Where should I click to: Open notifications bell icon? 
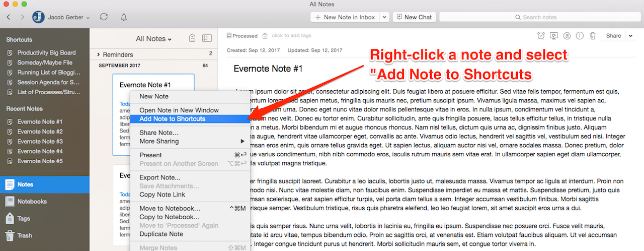(124, 17)
